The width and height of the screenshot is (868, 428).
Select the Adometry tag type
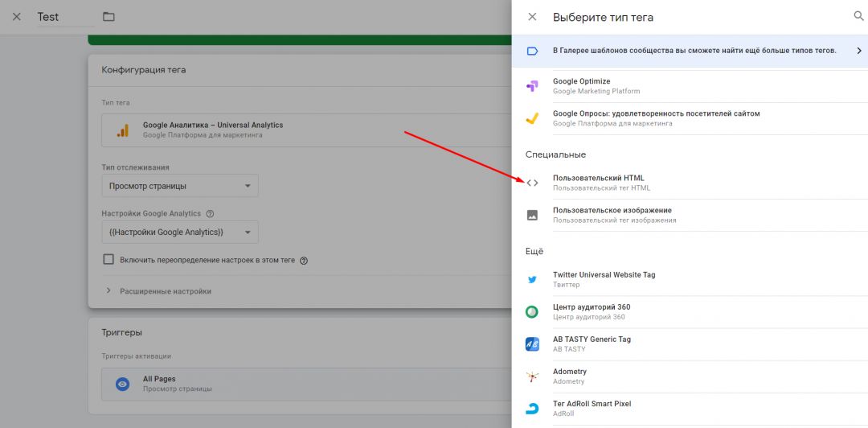[690, 377]
